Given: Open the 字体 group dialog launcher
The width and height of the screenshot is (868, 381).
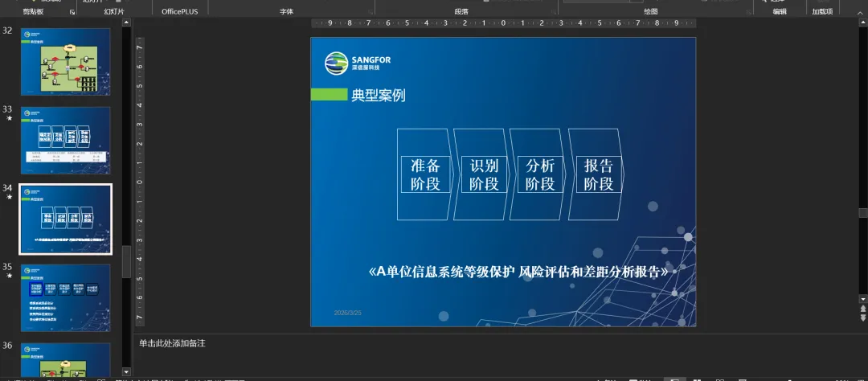Looking at the screenshot, I should pyautogui.click(x=369, y=11).
